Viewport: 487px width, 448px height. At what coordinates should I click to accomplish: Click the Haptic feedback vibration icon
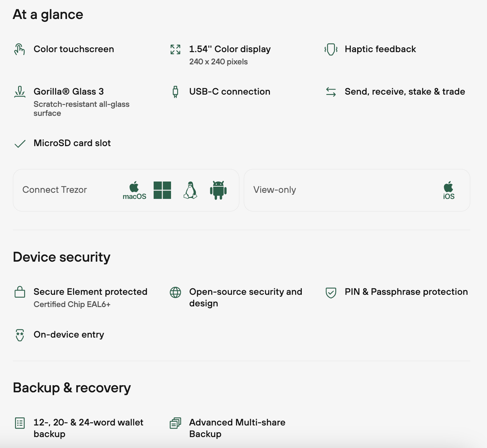(x=331, y=49)
